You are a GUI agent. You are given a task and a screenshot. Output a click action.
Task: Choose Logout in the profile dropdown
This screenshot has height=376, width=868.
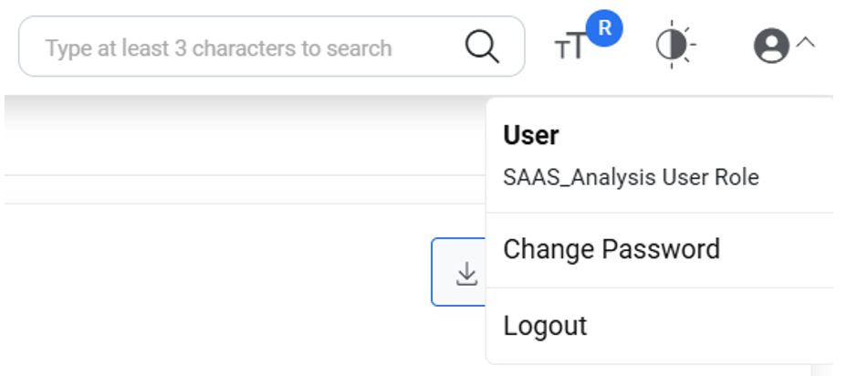(x=545, y=326)
